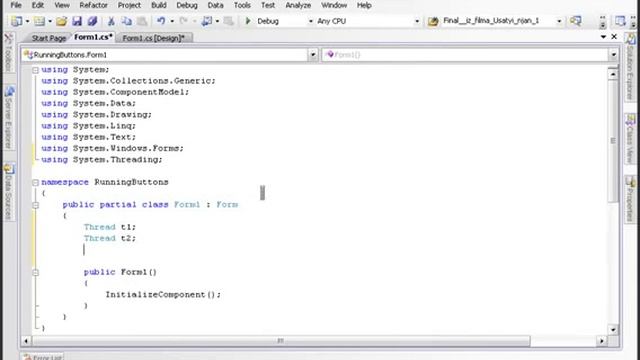Click the Save All icon
The image size is (640, 360).
[93, 21]
